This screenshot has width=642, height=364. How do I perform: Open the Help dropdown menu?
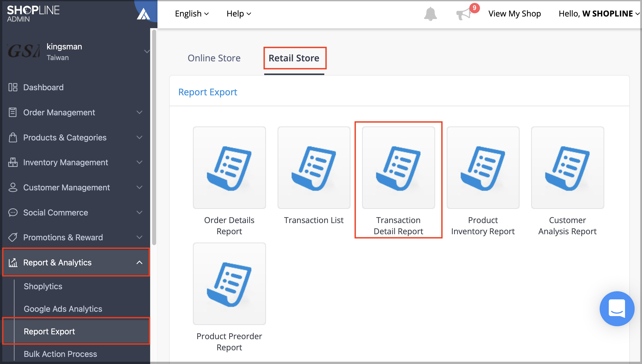point(239,14)
